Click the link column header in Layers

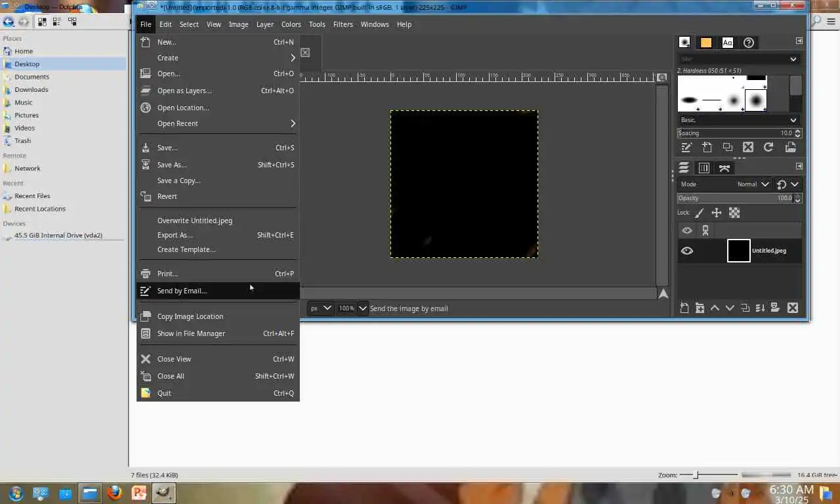pyautogui.click(x=705, y=230)
